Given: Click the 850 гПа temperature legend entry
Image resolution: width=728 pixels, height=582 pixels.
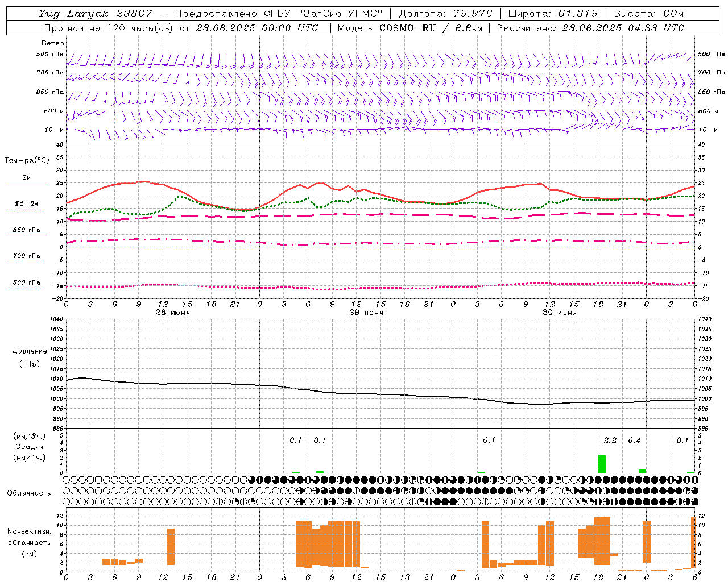Looking at the screenshot, I should pos(27,230).
